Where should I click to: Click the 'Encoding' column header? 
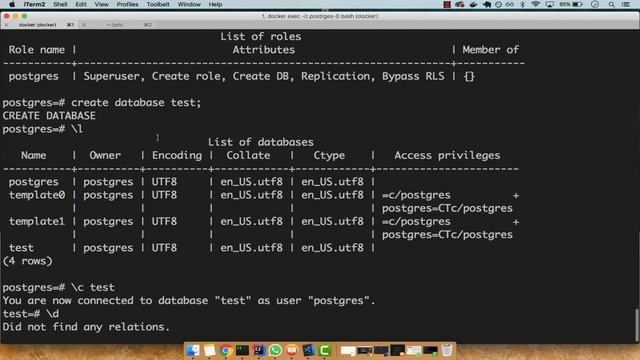click(x=177, y=156)
